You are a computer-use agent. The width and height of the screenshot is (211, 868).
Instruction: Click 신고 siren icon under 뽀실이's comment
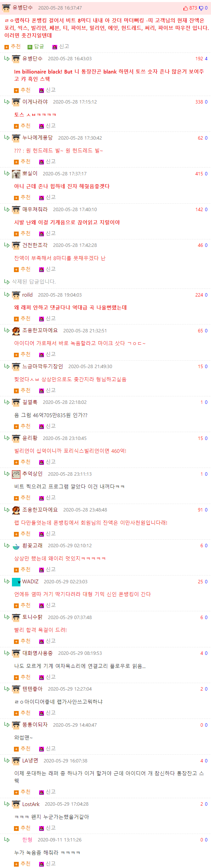42,198
